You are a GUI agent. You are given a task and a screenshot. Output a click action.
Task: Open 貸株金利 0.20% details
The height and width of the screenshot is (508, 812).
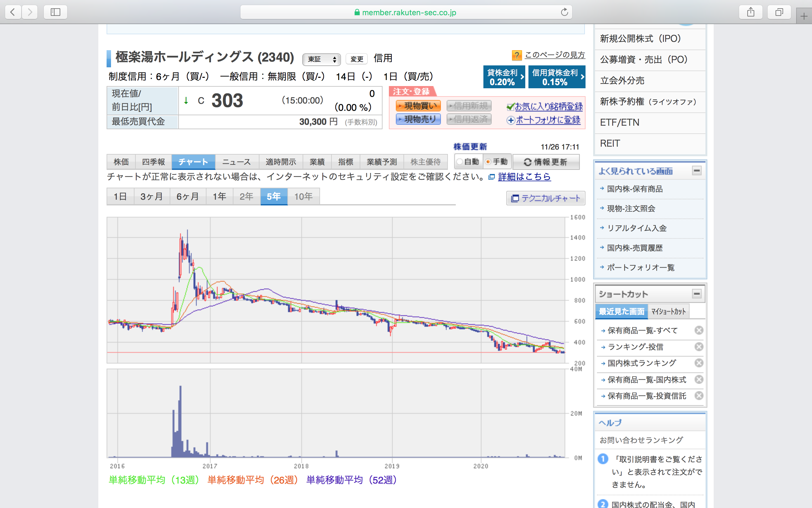504,77
